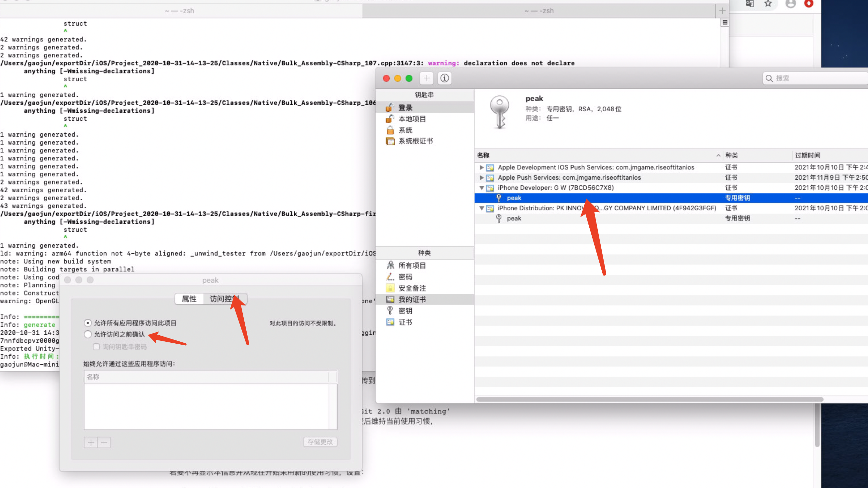This screenshot has width=868, height=488.
Task: Click the plus button in Keychain toolbar
Action: tap(427, 78)
